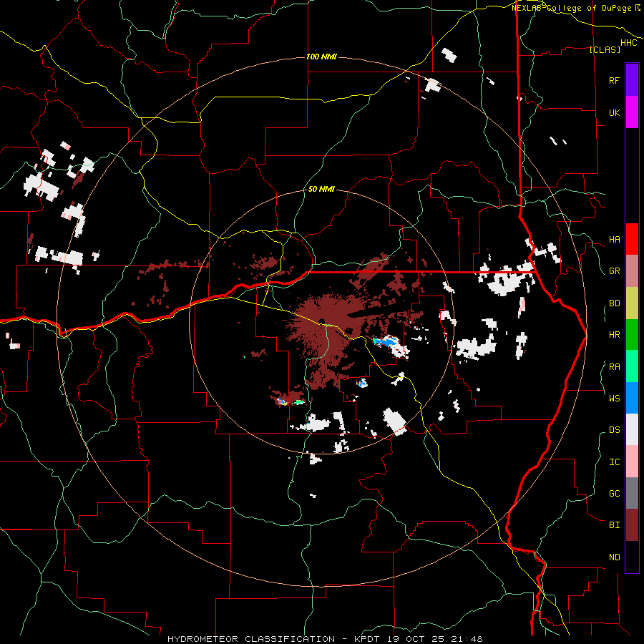Viewport: 644px width, 644px height.
Task: Select the GC gray legend swatch
Action: [x=632, y=493]
